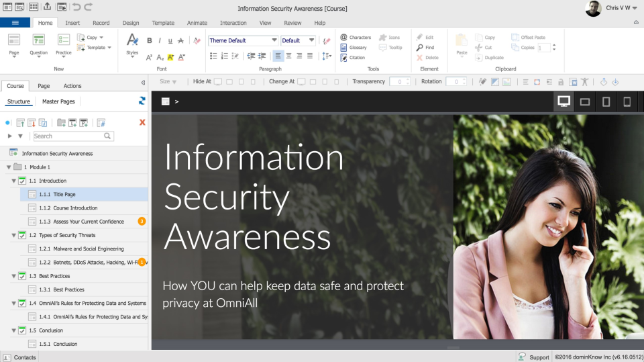Open the Default font size dropdown
This screenshot has height=362, width=644.
298,40
